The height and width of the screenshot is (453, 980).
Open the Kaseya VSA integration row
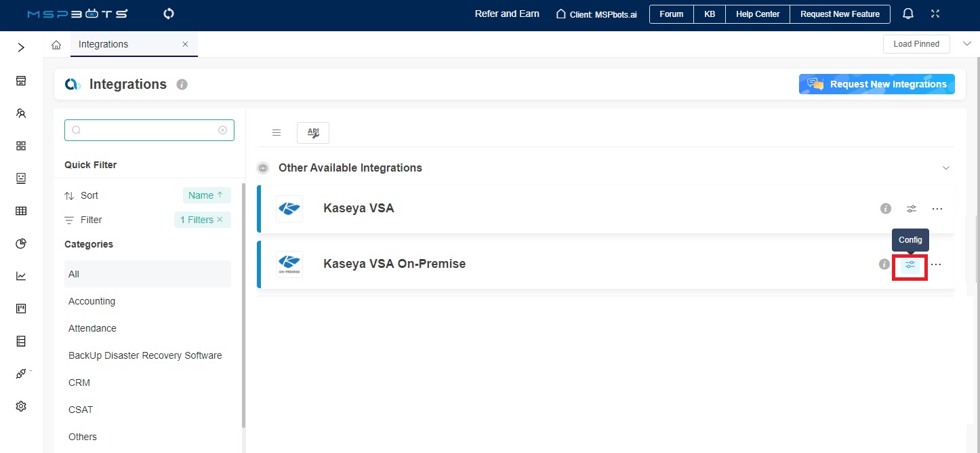[606, 208]
